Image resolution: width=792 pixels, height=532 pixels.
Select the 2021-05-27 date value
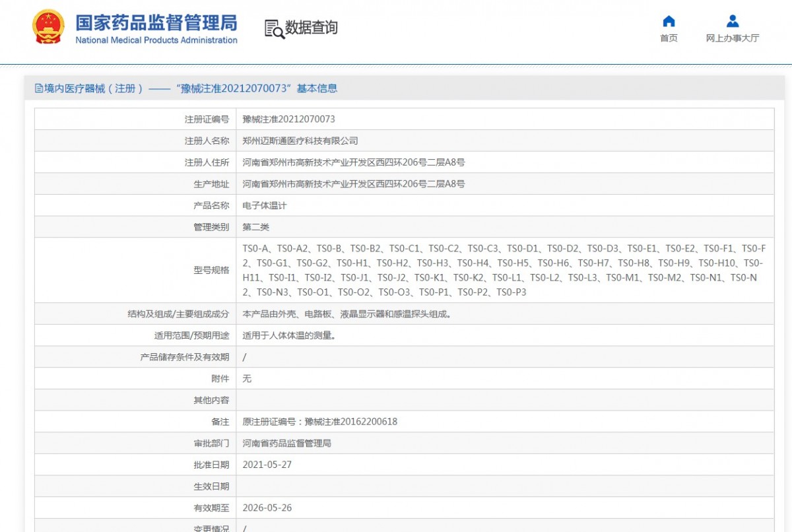pos(267,465)
